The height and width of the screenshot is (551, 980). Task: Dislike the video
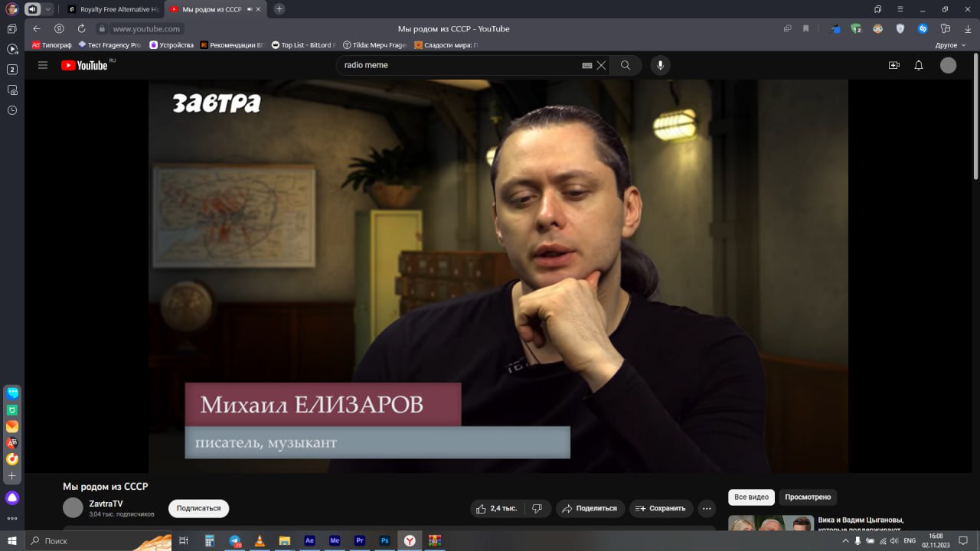(537, 508)
